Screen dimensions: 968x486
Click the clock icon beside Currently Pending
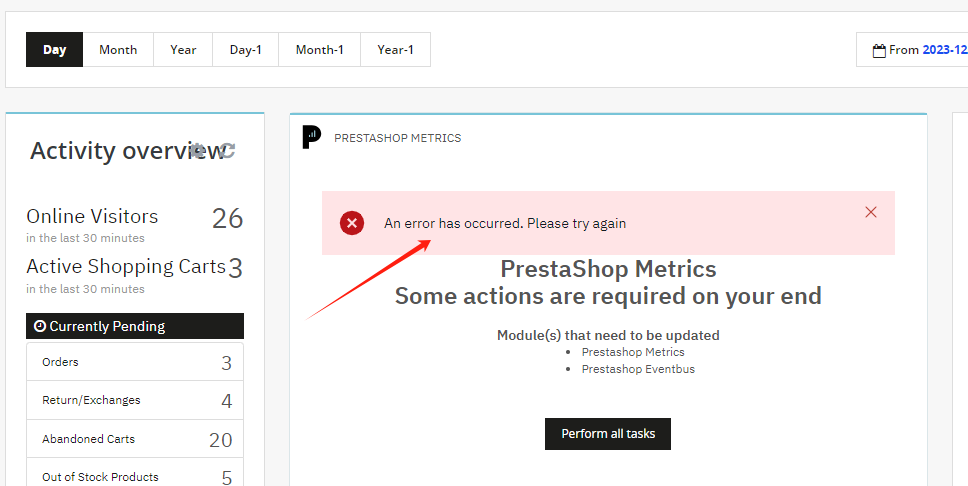(40, 326)
